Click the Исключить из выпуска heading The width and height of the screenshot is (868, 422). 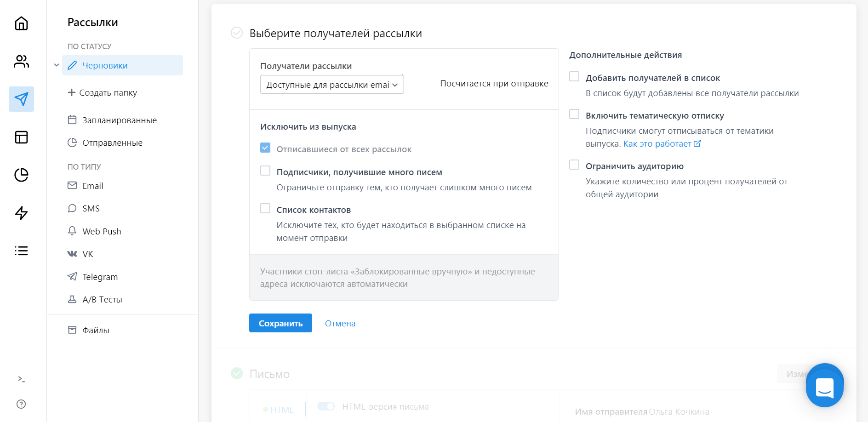[x=308, y=126]
